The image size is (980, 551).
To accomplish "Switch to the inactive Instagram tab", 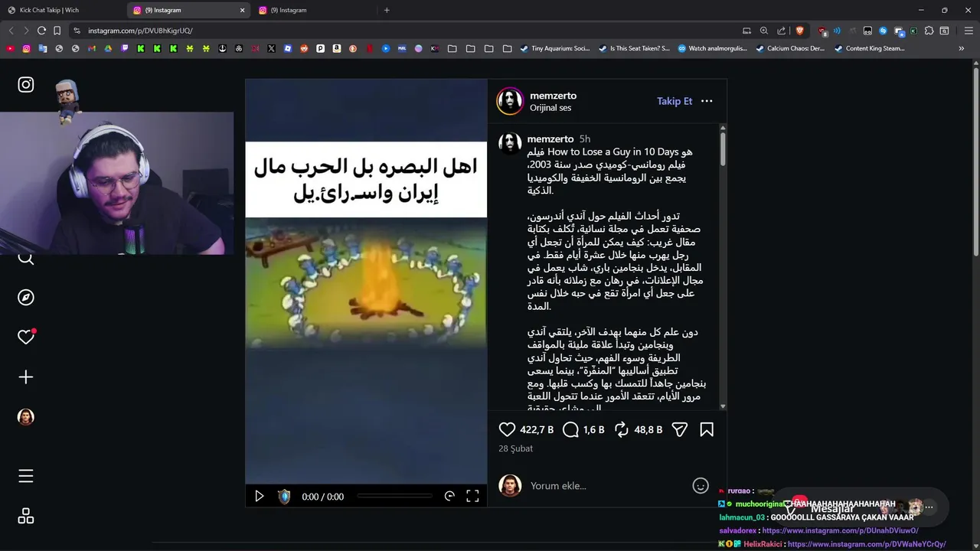I will pyautogui.click(x=314, y=10).
